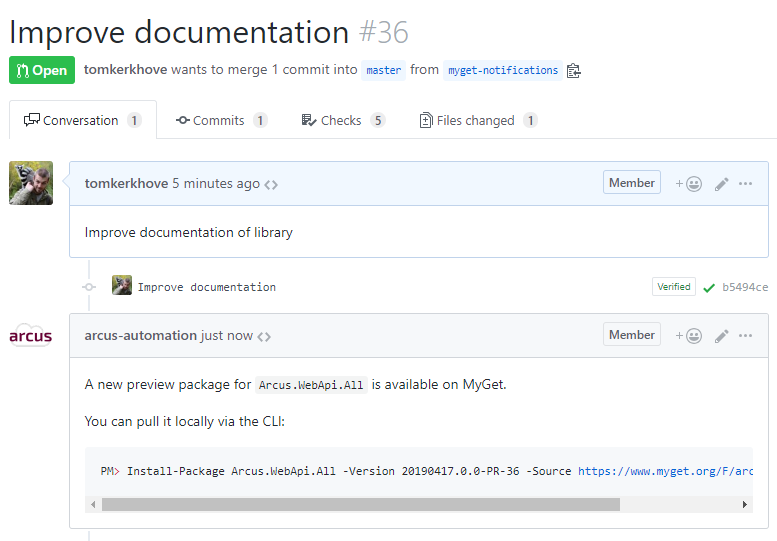Open the Checks tab
The height and width of the screenshot is (541, 777).
(343, 120)
